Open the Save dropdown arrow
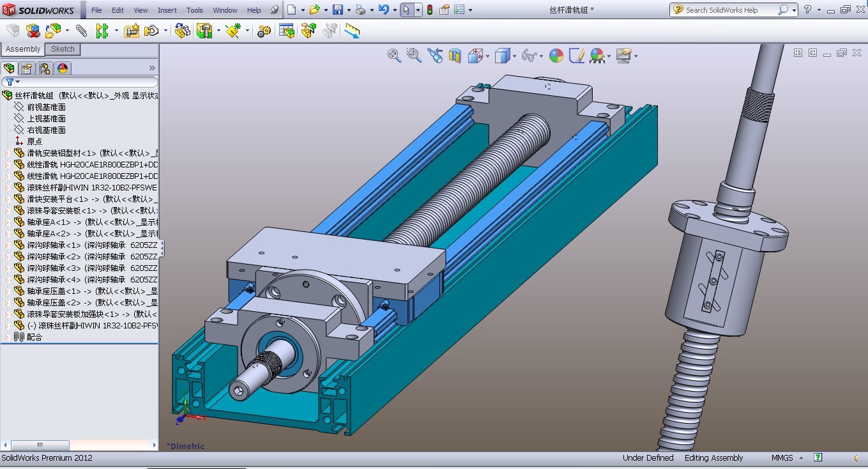 coord(348,10)
